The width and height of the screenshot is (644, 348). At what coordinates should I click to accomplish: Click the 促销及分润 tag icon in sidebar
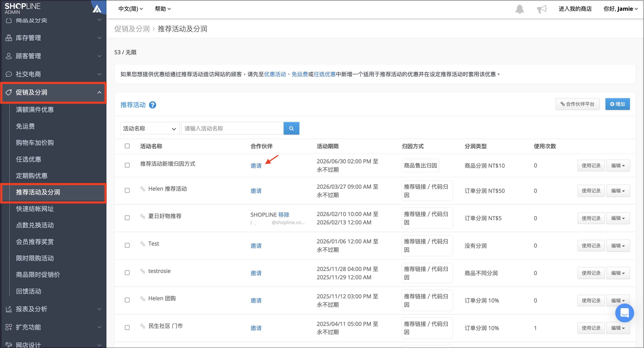tap(9, 92)
